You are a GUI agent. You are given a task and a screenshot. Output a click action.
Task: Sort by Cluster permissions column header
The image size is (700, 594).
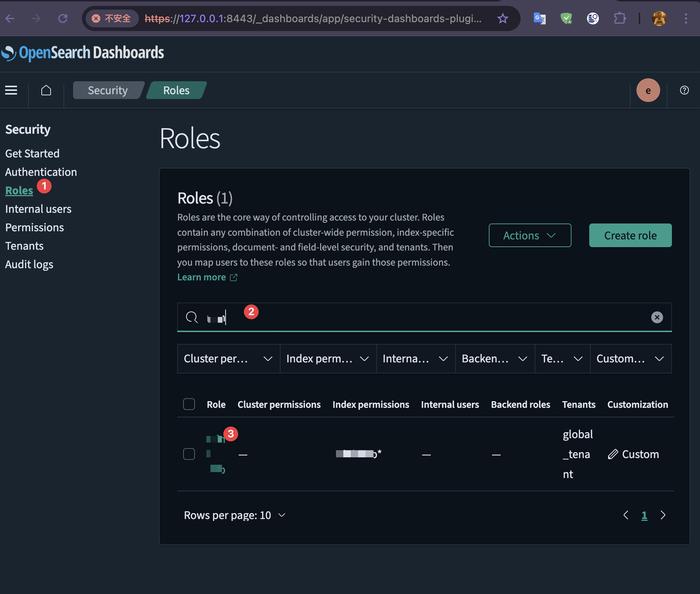[279, 404]
